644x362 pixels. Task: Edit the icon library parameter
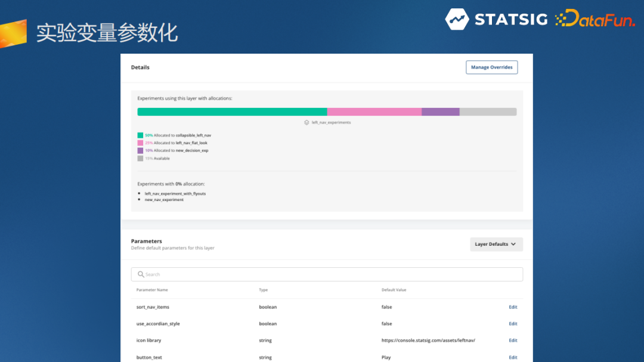point(513,341)
